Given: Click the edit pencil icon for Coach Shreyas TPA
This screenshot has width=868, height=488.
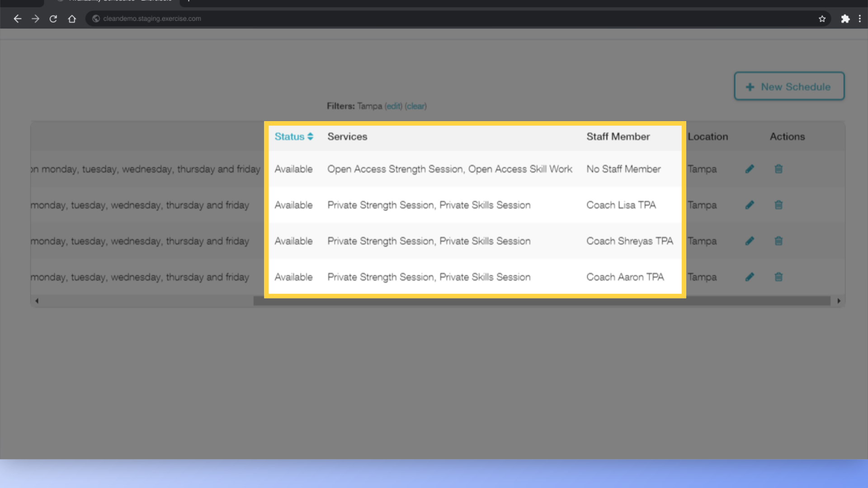Looking at the screenshot, I should coord(750,241).
